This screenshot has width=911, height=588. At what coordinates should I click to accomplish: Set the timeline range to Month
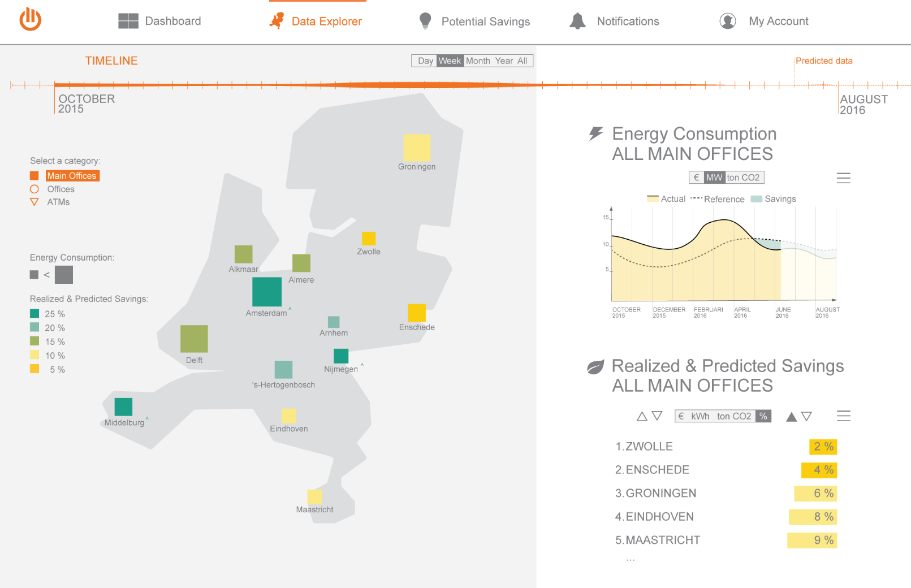[x=478, y=61]
